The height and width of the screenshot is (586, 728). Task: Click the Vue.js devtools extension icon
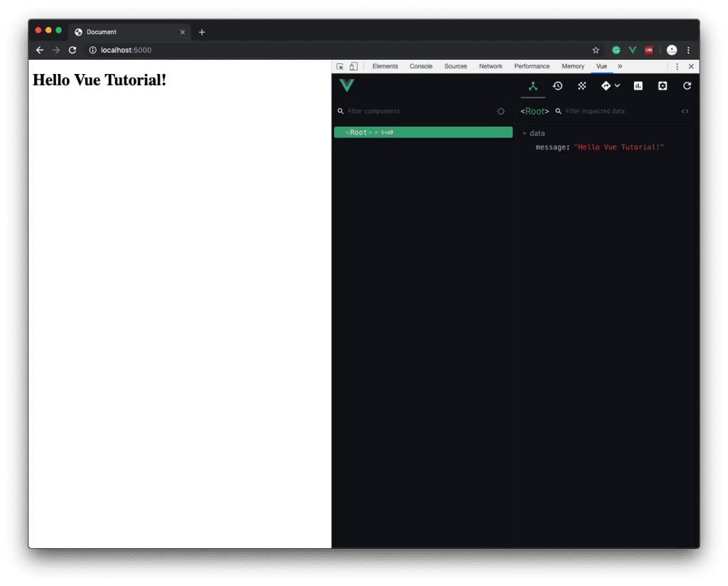pyautogui.click(x=632, y=50)
